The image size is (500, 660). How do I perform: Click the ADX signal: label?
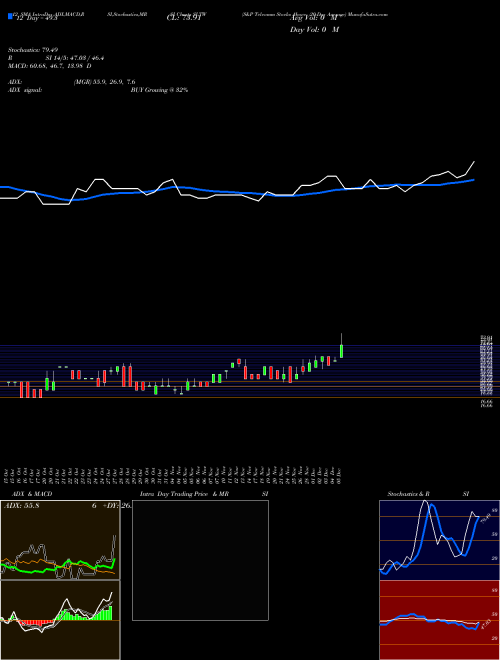pos(25,90)
